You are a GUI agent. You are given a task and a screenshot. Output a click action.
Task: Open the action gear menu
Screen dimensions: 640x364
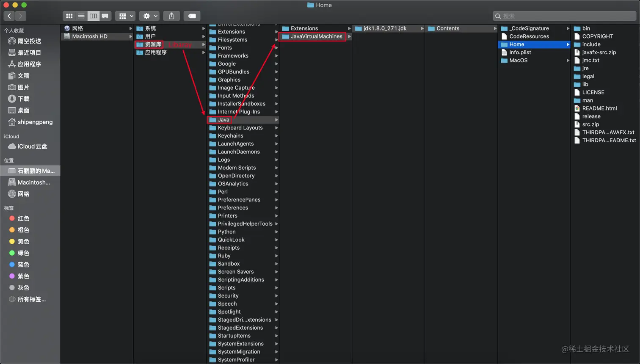click(x=150, y=16)
